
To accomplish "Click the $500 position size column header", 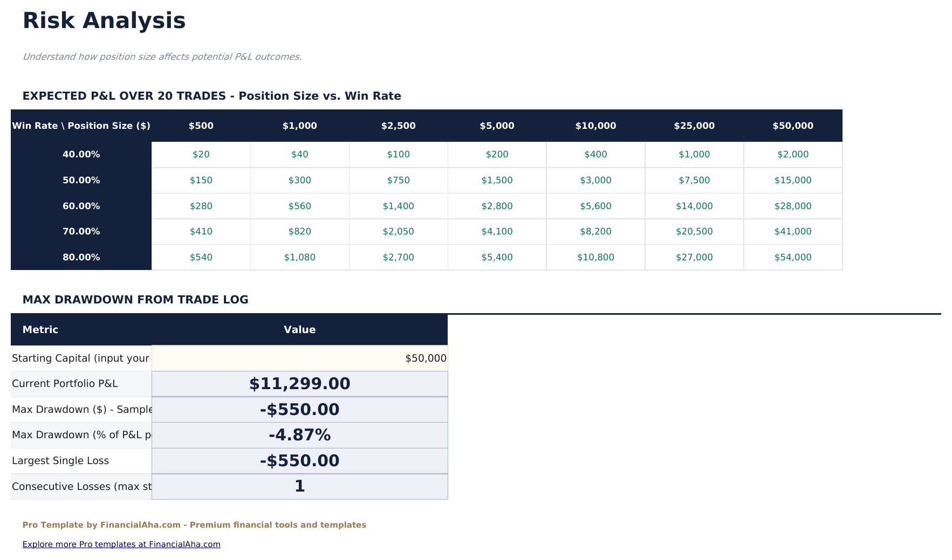I will coord(201,126).
